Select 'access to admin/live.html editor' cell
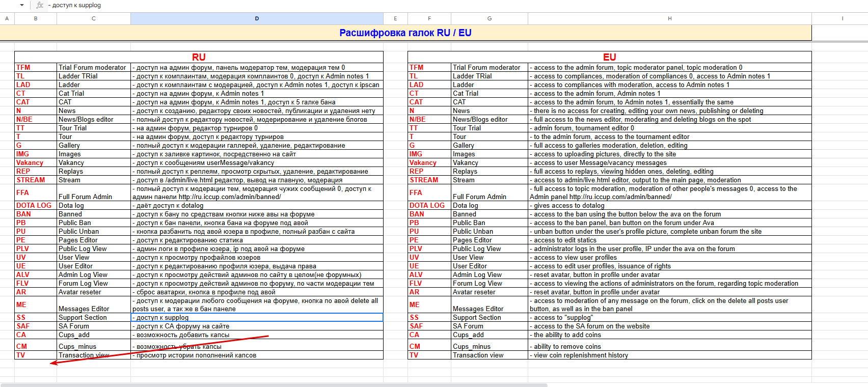This screenshot has height=387, width=868. click(670, 180)
